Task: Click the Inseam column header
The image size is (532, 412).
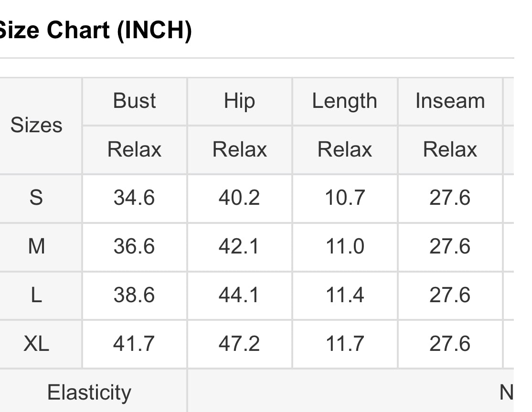Action: (450, 101)
